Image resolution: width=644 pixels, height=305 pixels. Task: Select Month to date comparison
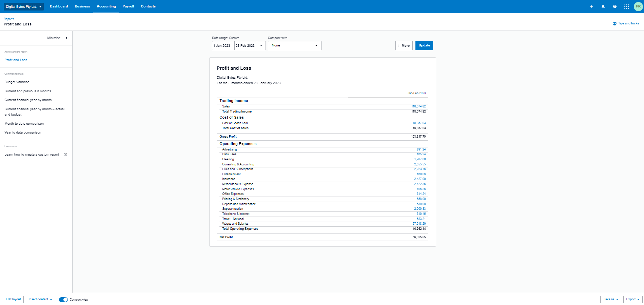pyautogui.click(x=24, y=124)
